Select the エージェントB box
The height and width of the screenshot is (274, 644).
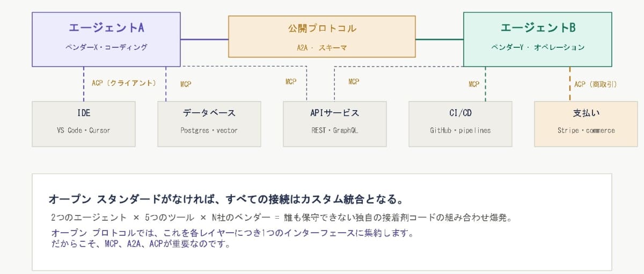pyautogui.click(x=538, y=39)
